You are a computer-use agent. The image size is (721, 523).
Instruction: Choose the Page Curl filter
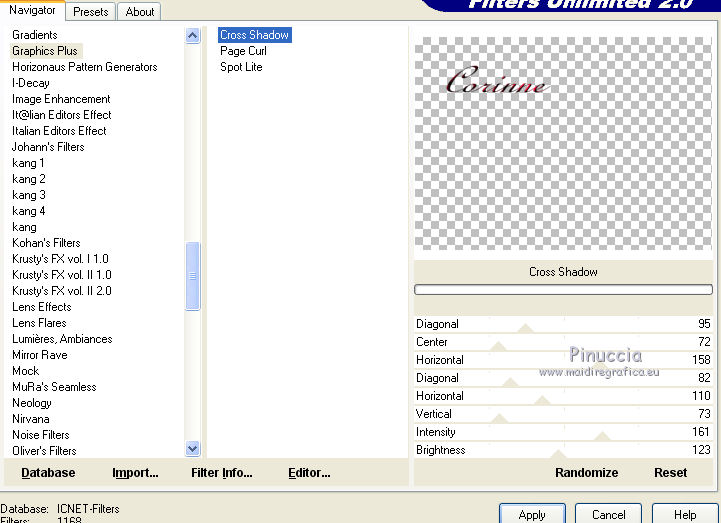pos(243,51)
